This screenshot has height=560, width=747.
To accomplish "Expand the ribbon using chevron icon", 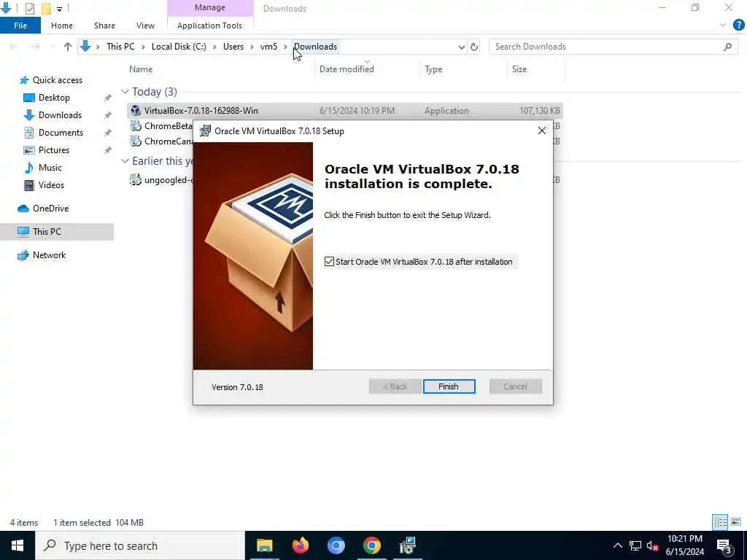I will coord(723,26).
